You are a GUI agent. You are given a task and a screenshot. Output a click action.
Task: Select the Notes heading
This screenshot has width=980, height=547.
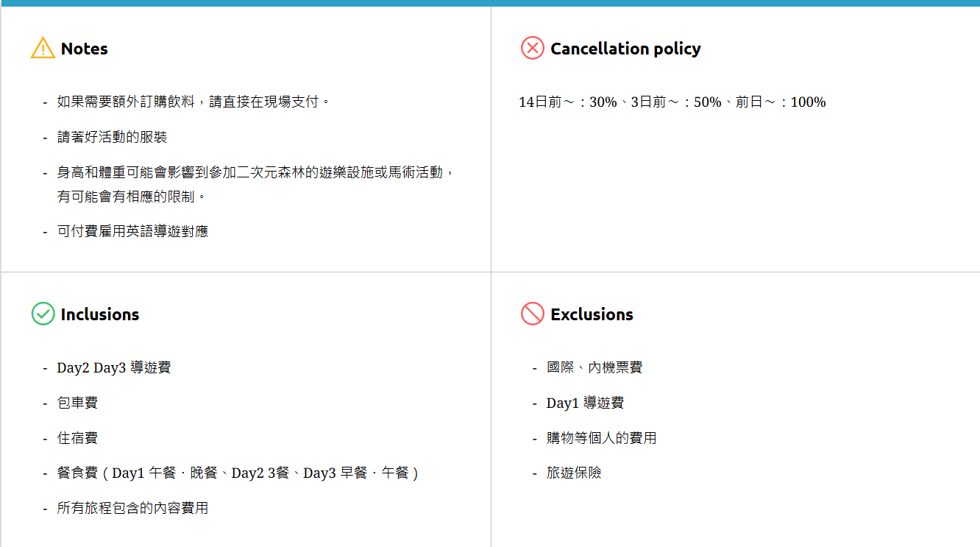[x=84, y=49]
